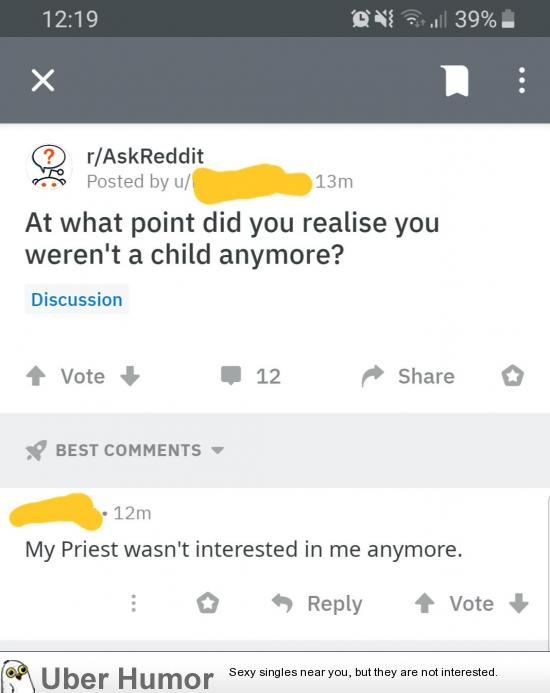Upvote the comment about the priest

(x=425, y=603)
